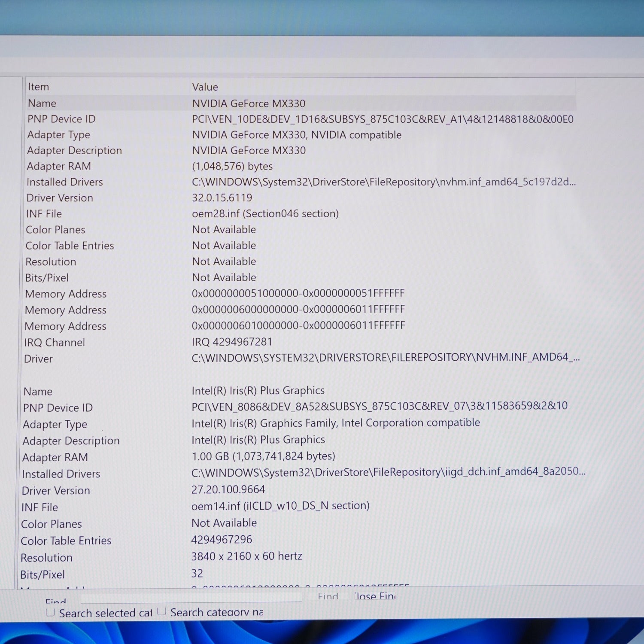
Task: Click the Close Find button
Action: pos(374,596)
